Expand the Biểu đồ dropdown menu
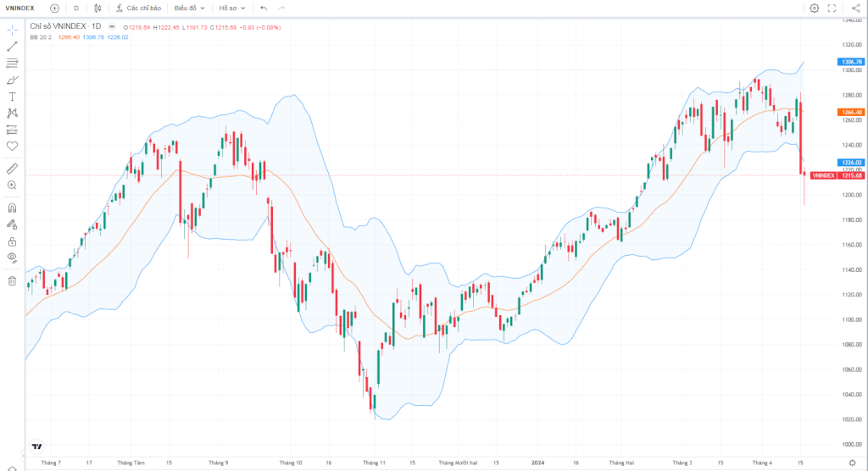Screen dimensions: 868x471 189,8
